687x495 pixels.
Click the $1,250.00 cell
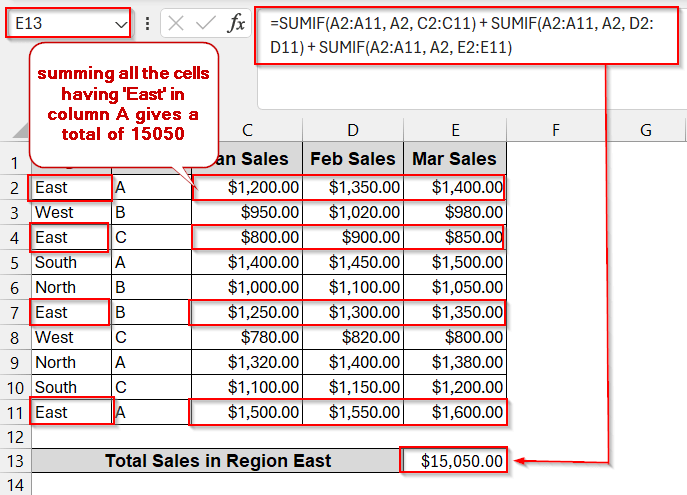pos(247,312)
